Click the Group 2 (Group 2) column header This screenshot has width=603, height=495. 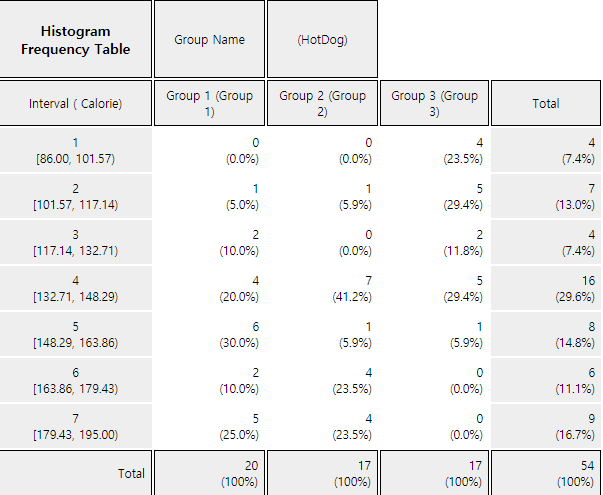pos(322,103)
